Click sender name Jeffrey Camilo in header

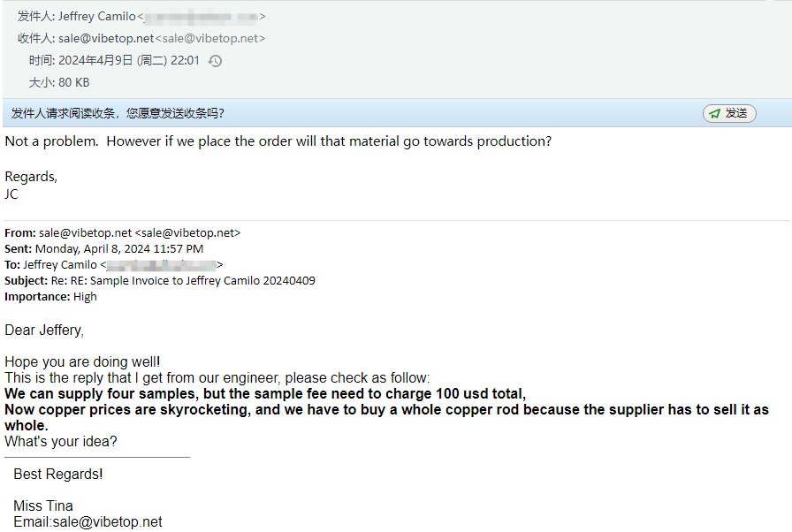[x=97, y=16]
